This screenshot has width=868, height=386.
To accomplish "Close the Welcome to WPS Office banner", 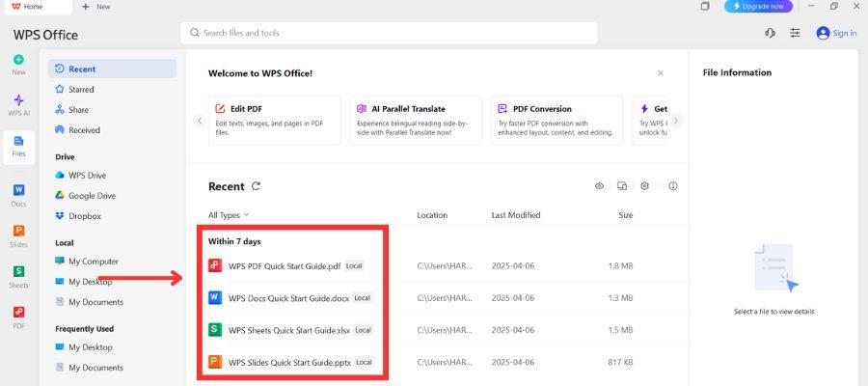I will [x=661, y=73].
